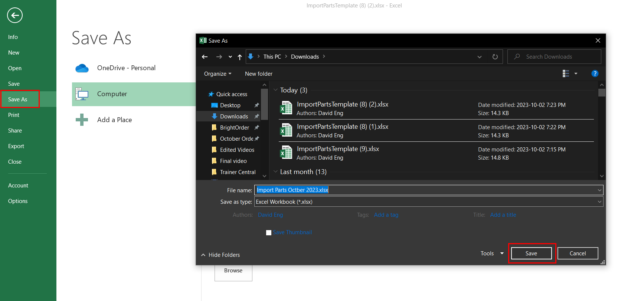Click the Browse button

point(233,271)
